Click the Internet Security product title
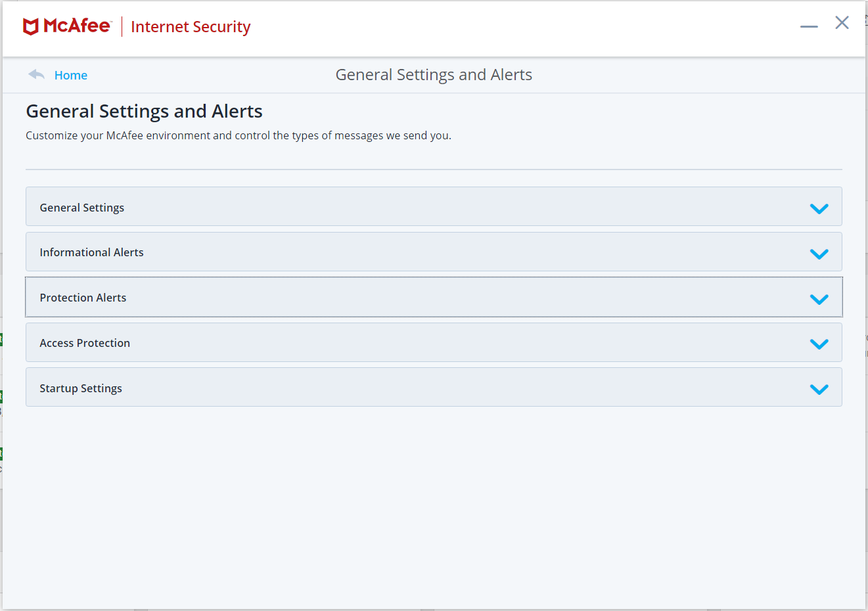The image size is (868, 611). point(191,27)
